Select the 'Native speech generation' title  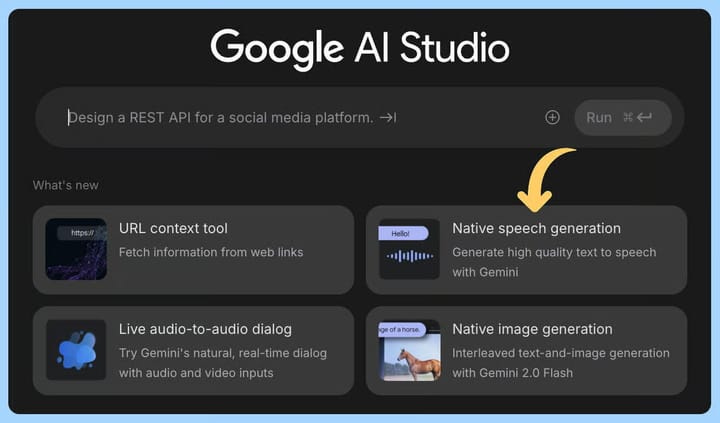(x=536, y=228)
